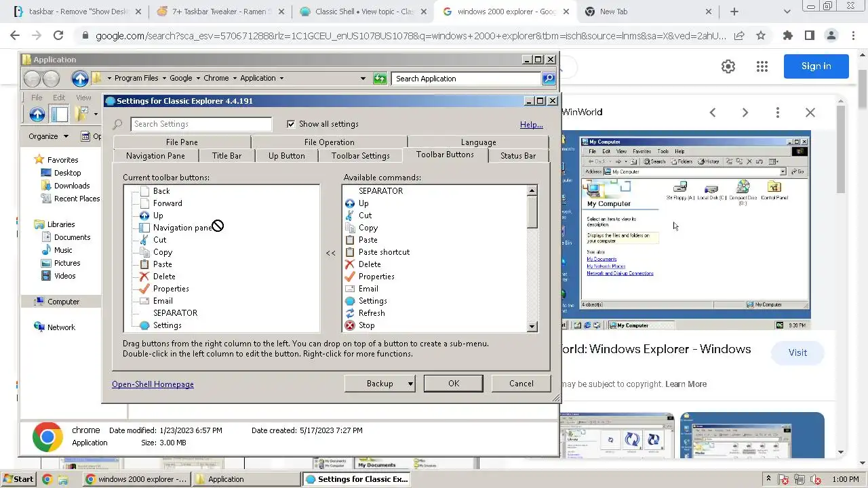Open Start menu on taskbar
868x488 pixels.
pyautogui.click(x=18, y=479)
